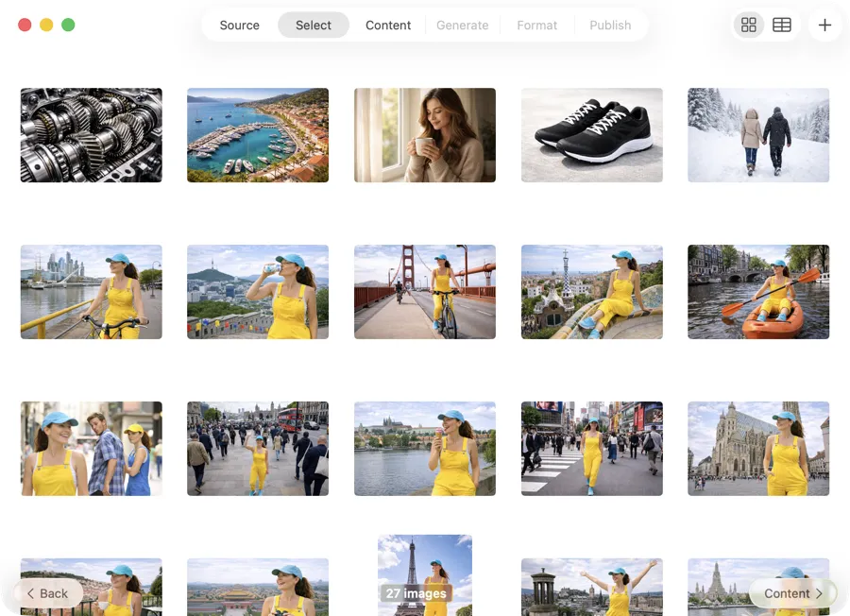Open the Golden Gate Bridge cycling photo
This screenshot has width=850, height=616.
coord(424,292)
